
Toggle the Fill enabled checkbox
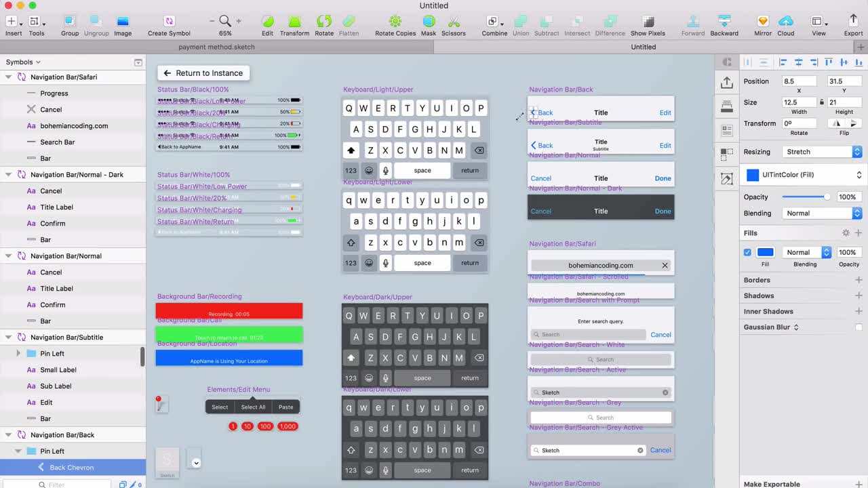click(x=747, y=252)
